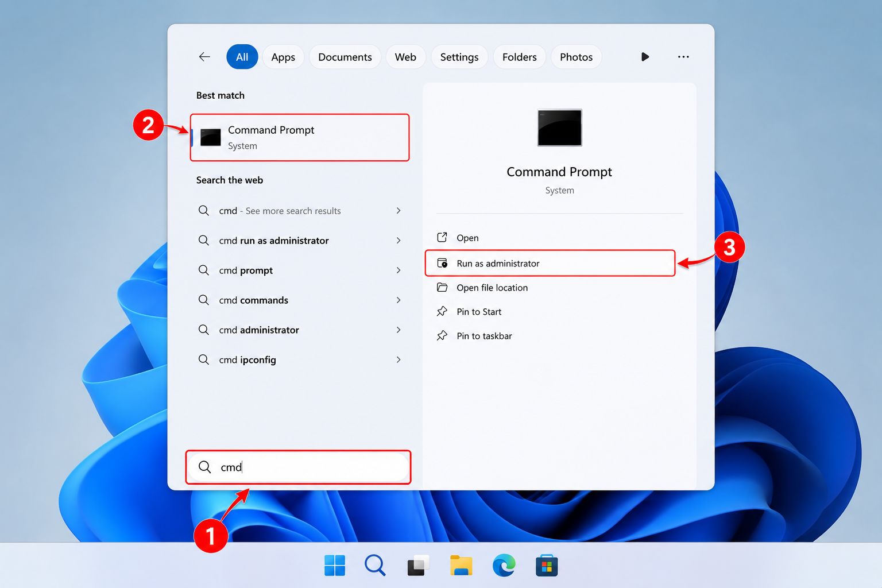The height and width of the screenshot is (588, 882).
Task: Open Microsoft Store from the taskbar
Action: tap(547, 566)
